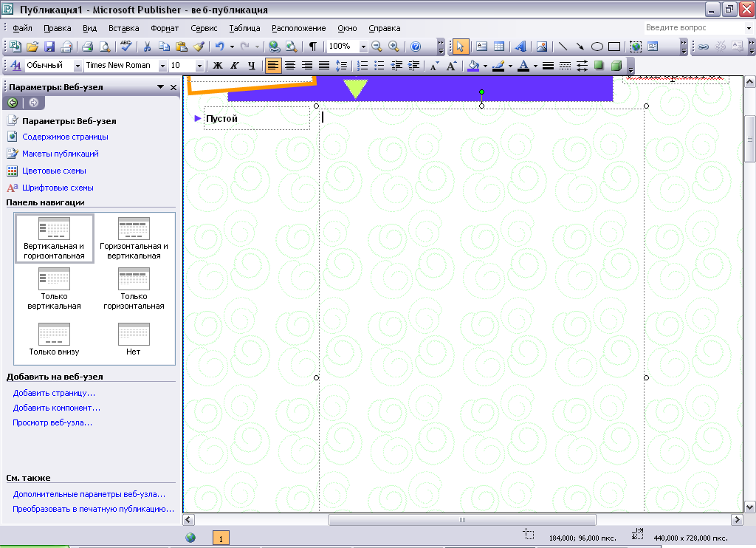Select the Picture Frame tool
Viewport: 756px width, 548px height.
[x=542, y=47]
